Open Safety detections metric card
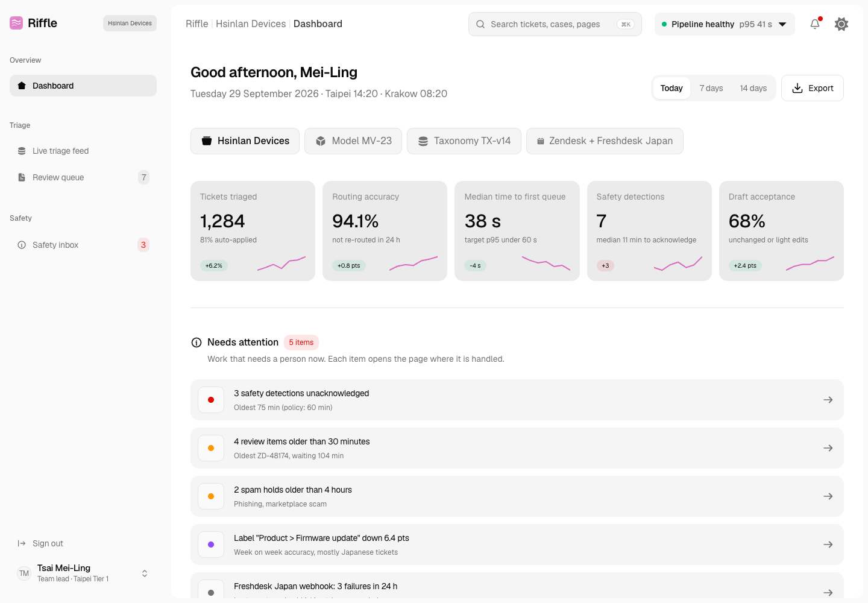The width and height of the screenshot is (868, 603). coord(649,231)
